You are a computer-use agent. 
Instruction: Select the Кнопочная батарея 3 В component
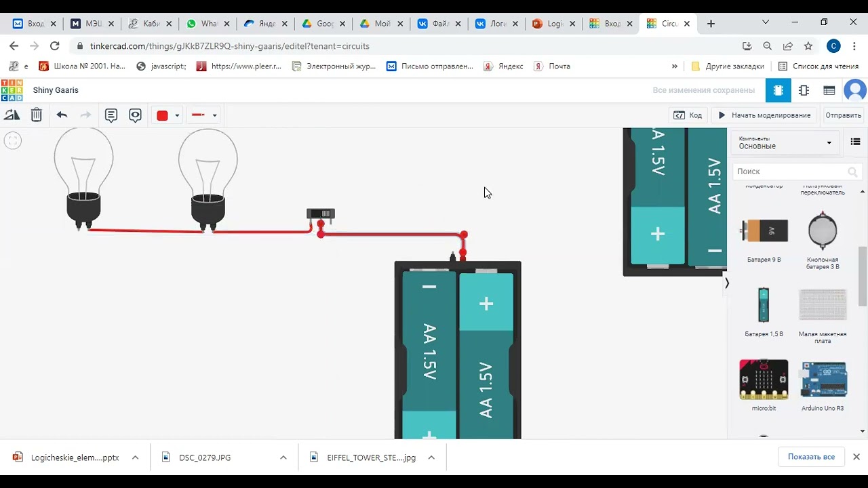(823, 240)
